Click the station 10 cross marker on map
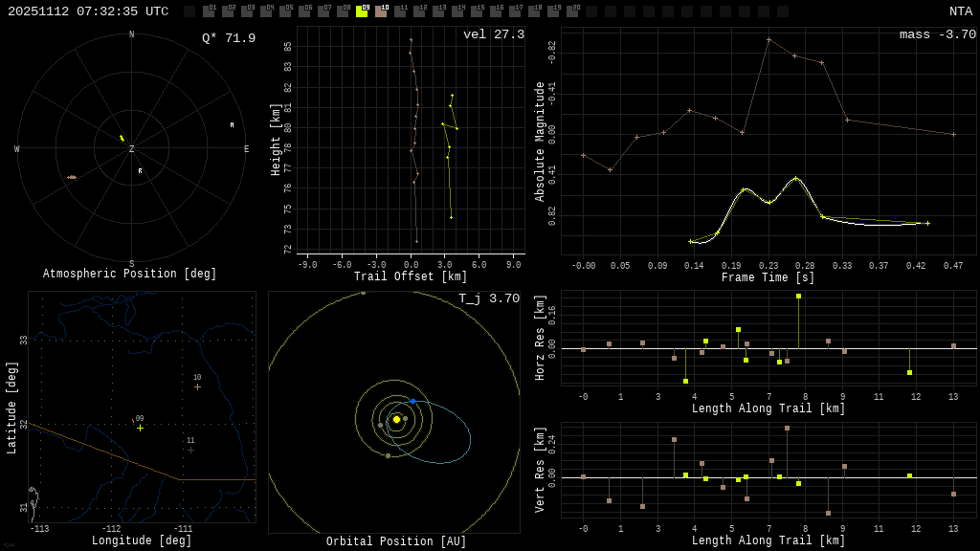This screenshot has width=980, height=551. tap(197, 386)
